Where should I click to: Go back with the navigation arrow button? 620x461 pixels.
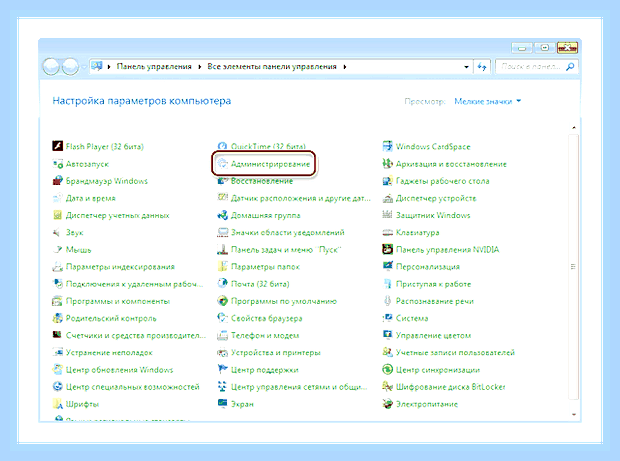click(x=51, y=67)
